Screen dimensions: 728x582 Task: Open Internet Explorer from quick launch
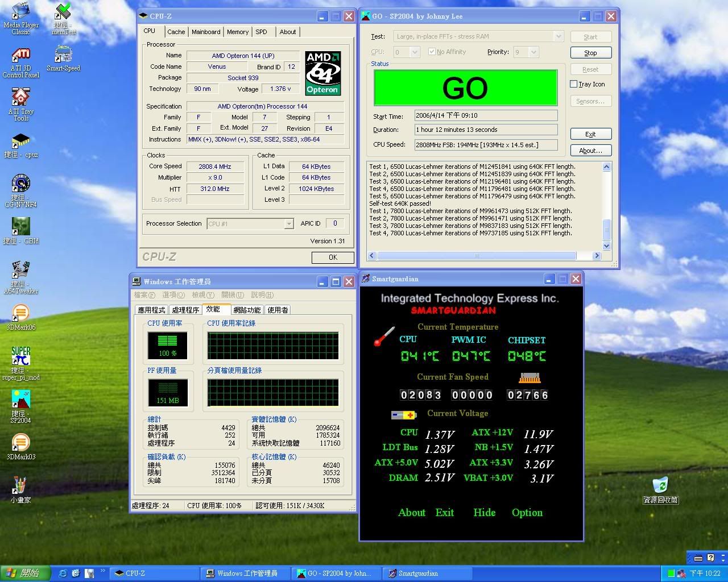point(63,573)
